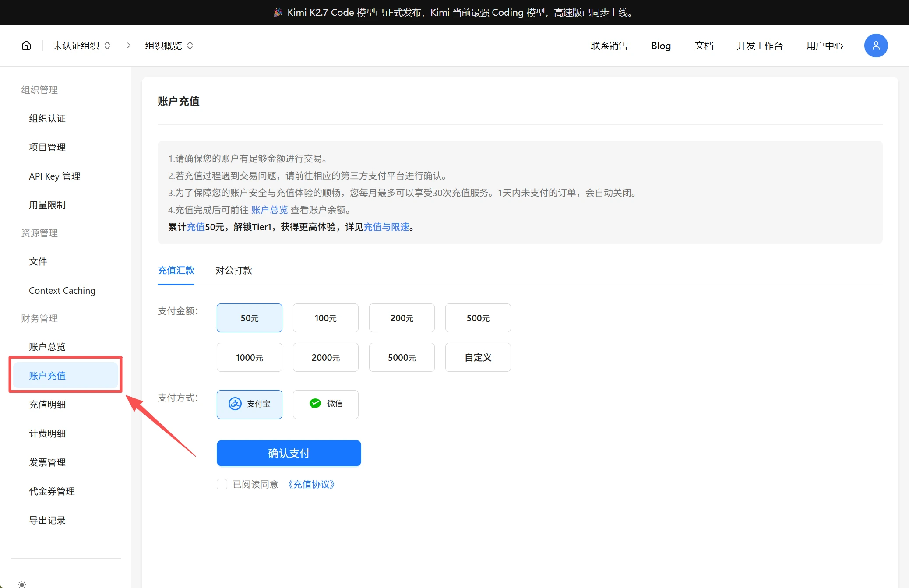Choose 微信 as payment method
The image size is (909, 588).
click(x=326, y=405)
